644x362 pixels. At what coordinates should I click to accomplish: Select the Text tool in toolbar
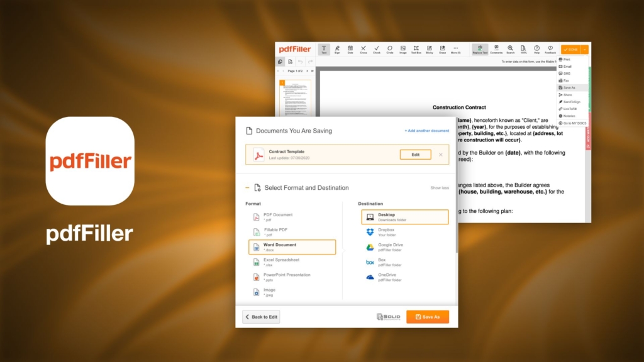pos(324,50)
